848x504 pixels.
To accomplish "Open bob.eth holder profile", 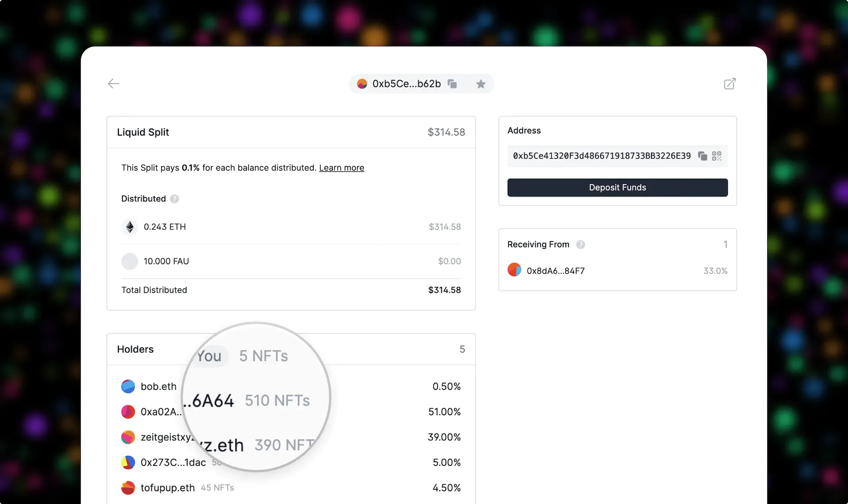I will pos(158,387).
